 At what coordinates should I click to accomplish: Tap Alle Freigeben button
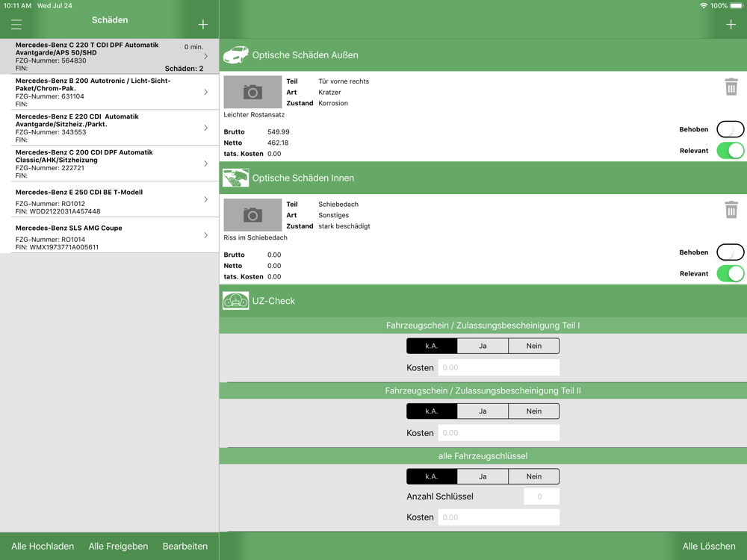point(118,547)
